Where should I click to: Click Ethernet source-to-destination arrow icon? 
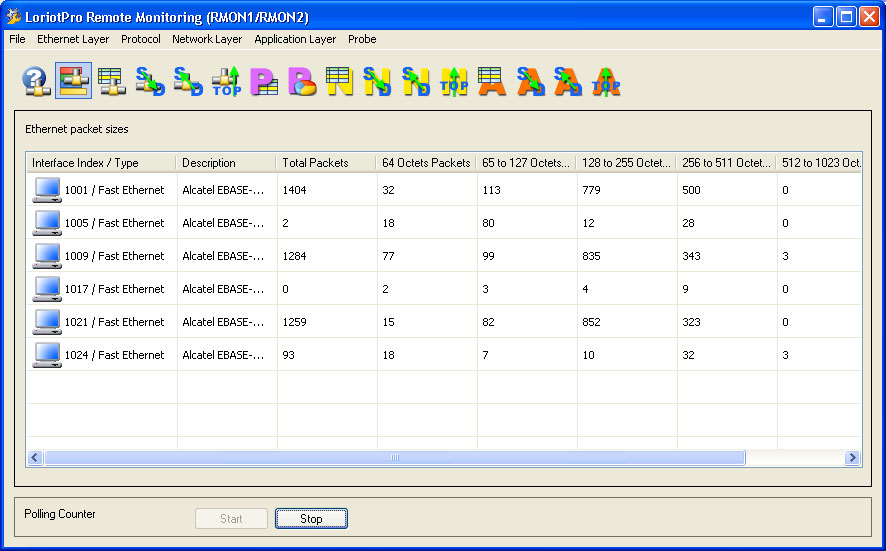click(150, 81)
